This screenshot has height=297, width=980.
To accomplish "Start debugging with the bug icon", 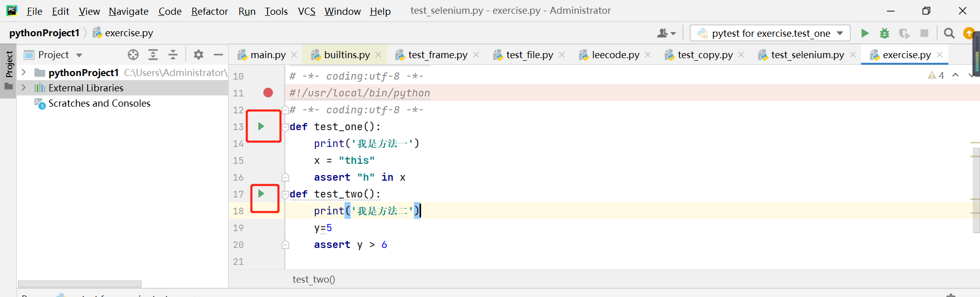I will (x=885, y=33).
